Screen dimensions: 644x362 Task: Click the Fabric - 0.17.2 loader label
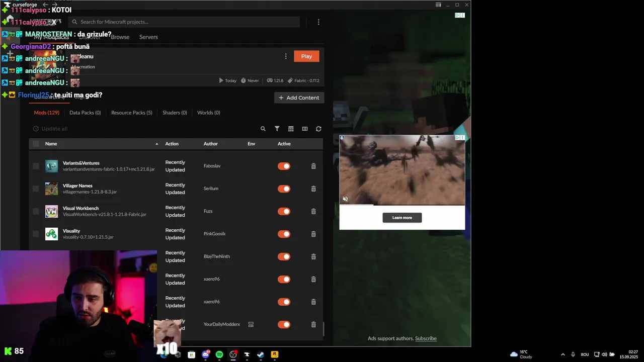(x=303, y=80)
